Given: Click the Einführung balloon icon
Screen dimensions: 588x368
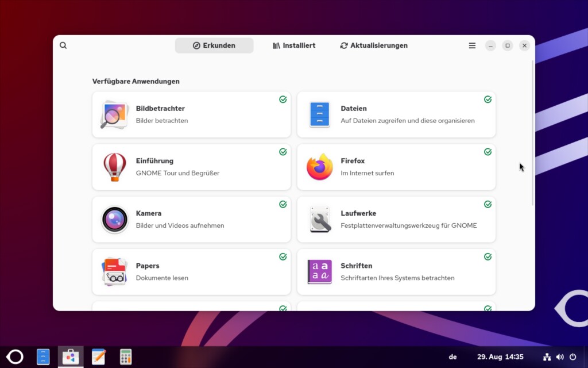Looking at the screenshot, I should point(114,167).
